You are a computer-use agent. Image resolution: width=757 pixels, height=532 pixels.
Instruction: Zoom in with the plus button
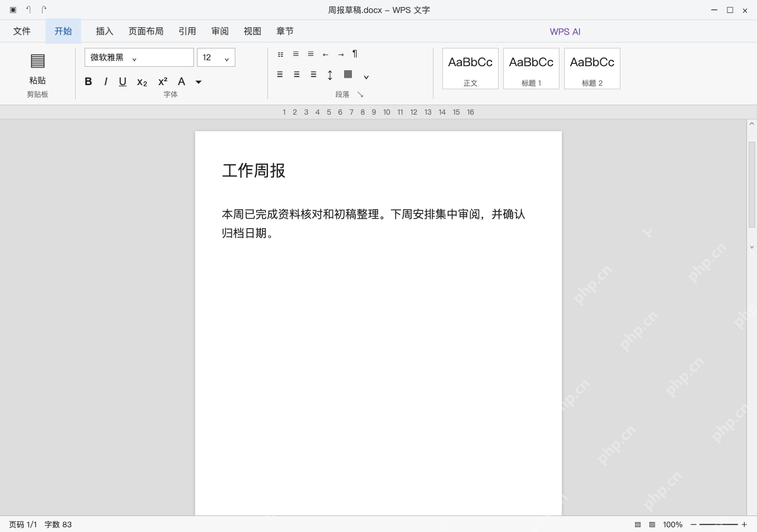[x=744, y=524]
